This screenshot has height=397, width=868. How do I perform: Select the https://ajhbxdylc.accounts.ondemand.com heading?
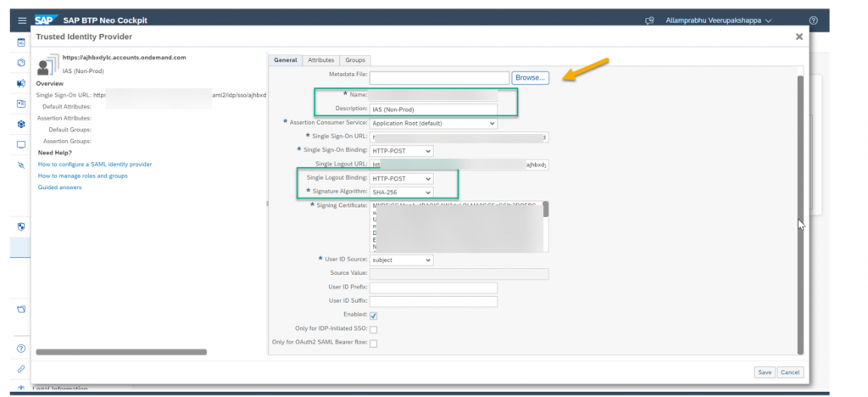point(124,58)
